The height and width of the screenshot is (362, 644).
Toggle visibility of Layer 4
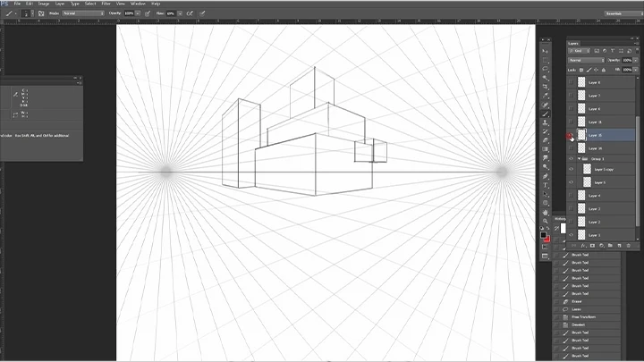[x=571, y=196]
